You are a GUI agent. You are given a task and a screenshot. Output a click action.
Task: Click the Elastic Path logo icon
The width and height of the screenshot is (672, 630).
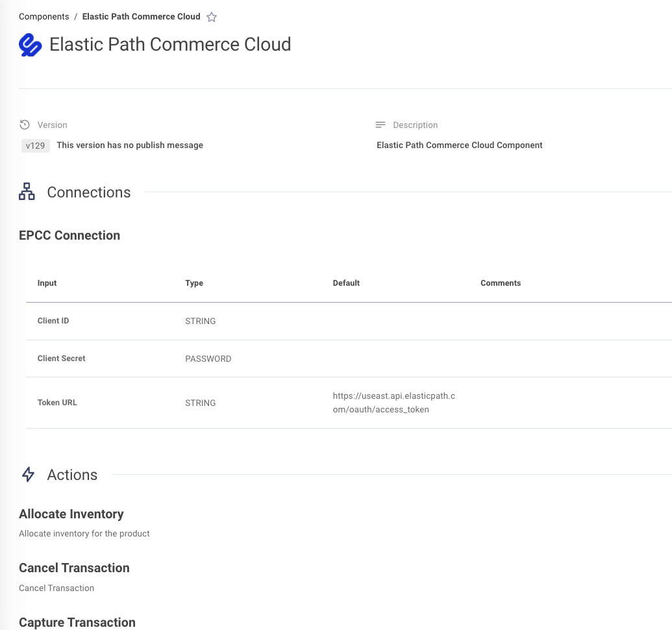(x=30, y=45)
